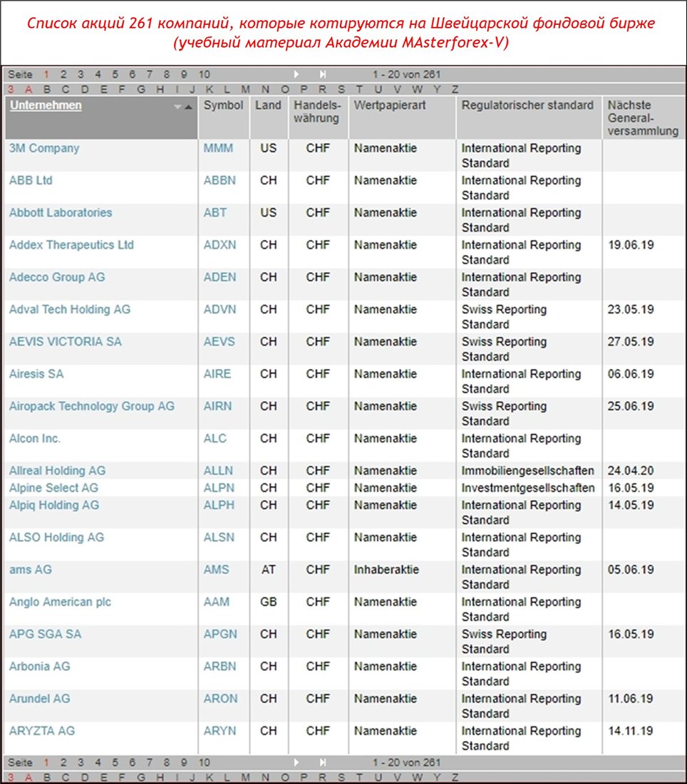Open Alcon Inc. link
The height and width of the screenshot is (784, 687).
point(34,438)
